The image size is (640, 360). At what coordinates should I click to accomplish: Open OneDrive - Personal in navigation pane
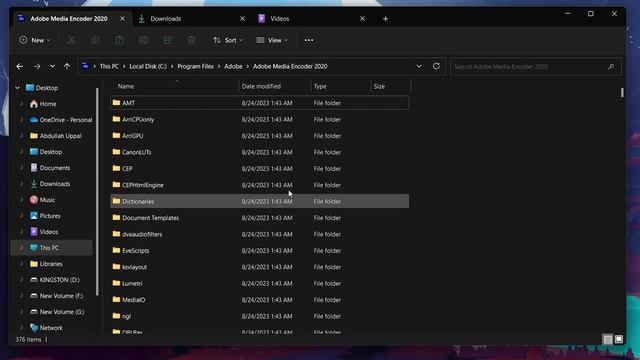click(x=61, y=120)
